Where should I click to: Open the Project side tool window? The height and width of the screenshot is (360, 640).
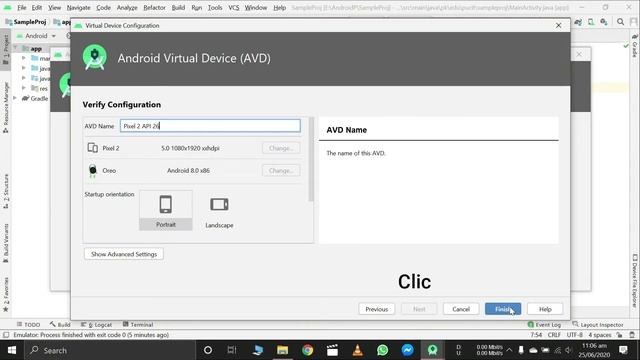6,49
